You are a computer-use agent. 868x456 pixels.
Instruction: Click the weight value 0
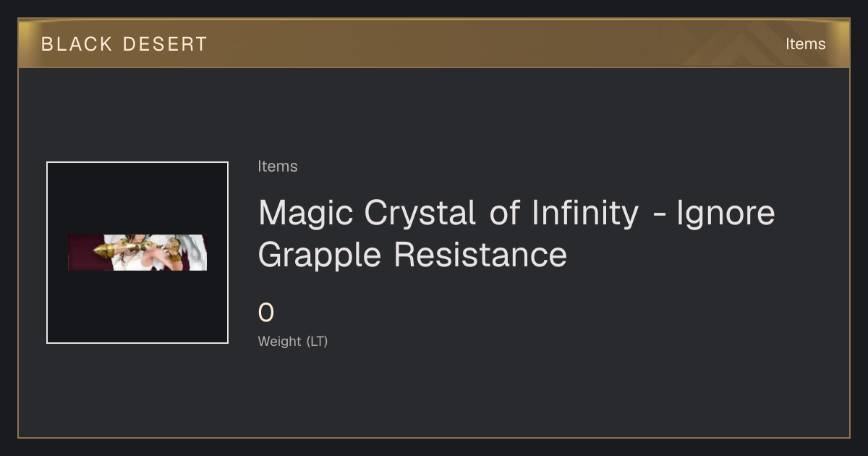pyautogui.click(x=266, y=313)
